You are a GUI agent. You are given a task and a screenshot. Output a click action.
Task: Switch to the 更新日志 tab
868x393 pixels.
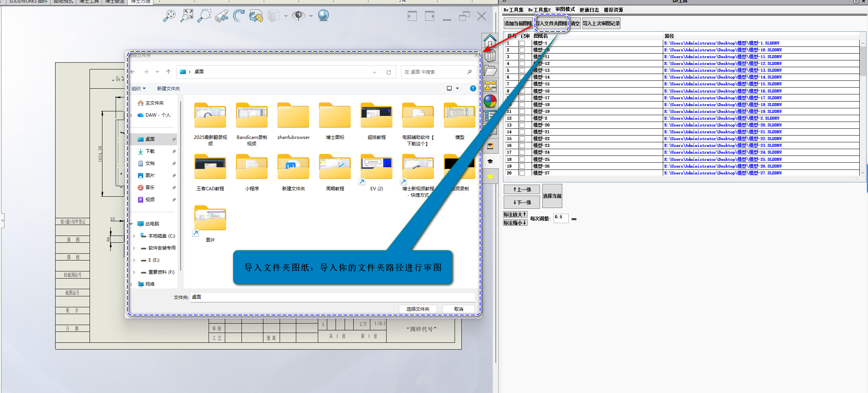point(589,10)
